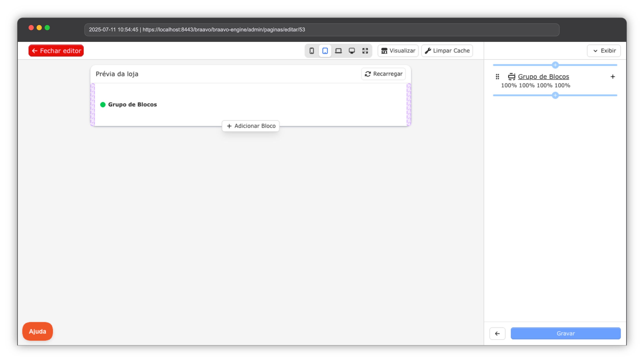Click the plus next to Grupo de Blocos
This screenshot has height=363, width=644.
(x=613, y=77)
